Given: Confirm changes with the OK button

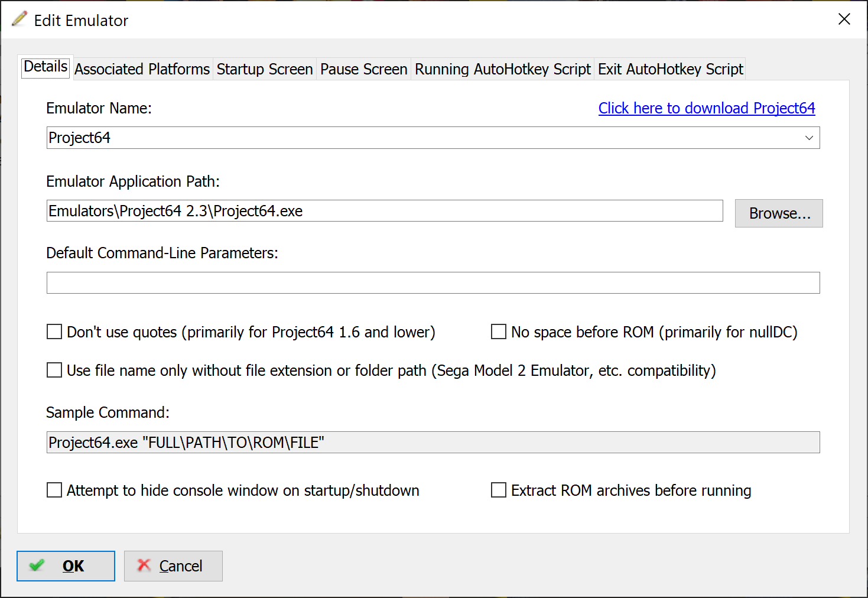Looking at the screenshot, I should [x=66, y=566].
